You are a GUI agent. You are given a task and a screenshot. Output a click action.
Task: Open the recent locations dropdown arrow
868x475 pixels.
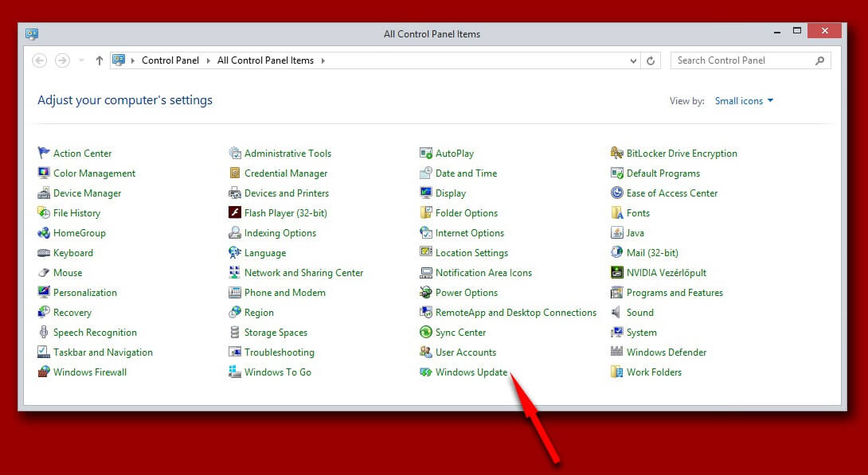(81, 60)
